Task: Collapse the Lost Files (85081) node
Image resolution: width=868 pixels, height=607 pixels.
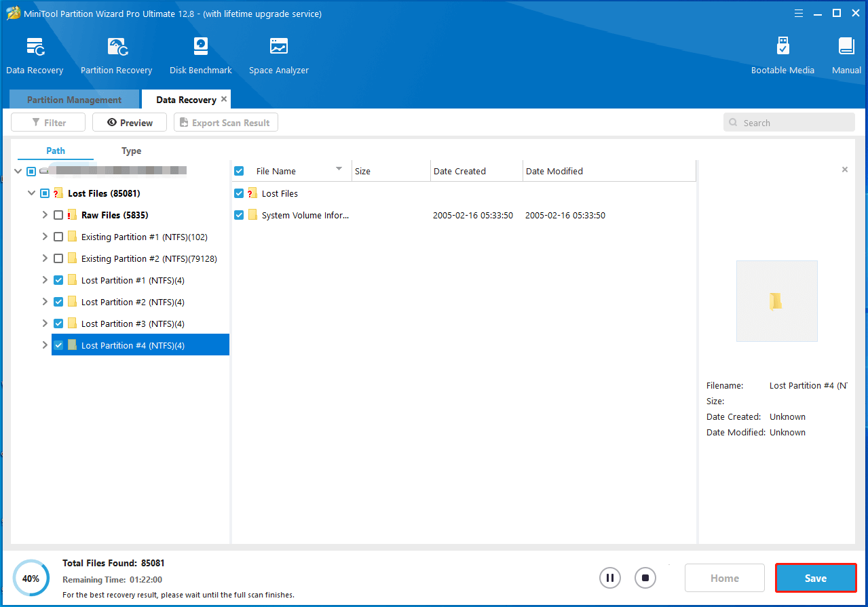Action: (x=31, y=193)
